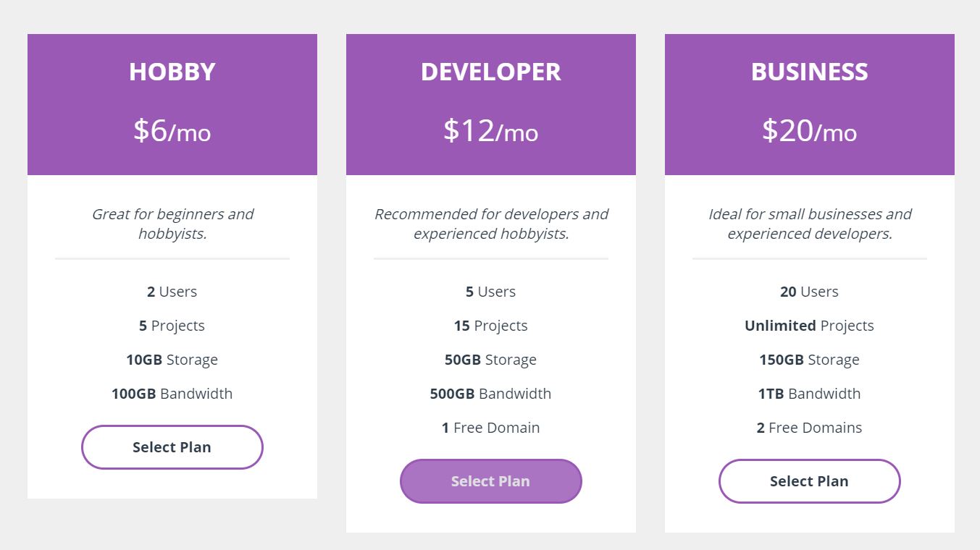This screenshot has width=980, height=550.
Task: Click the DEVELOPER plan title
Action: 491,72
